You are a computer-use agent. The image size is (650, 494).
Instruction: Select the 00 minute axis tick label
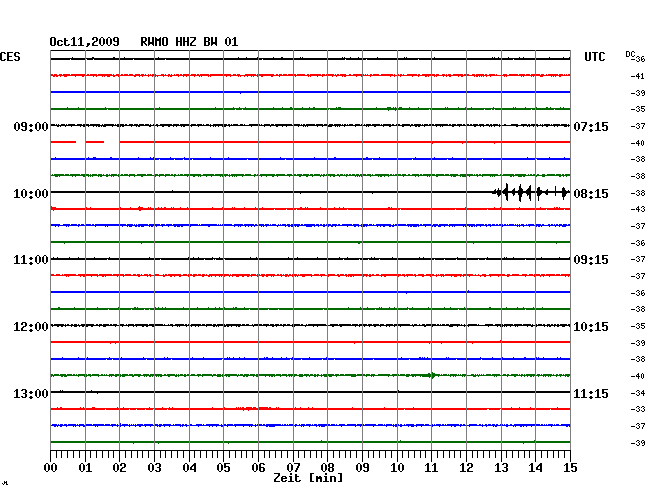click(x=51, y=468)
